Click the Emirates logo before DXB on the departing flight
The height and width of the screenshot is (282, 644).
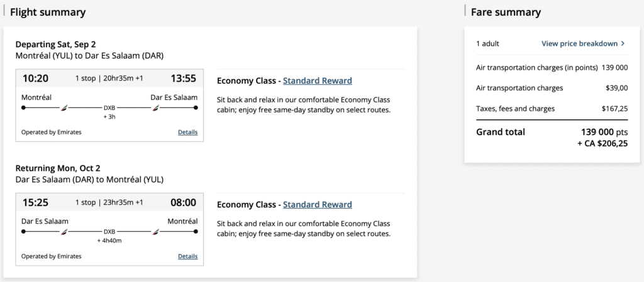[63, 108]
